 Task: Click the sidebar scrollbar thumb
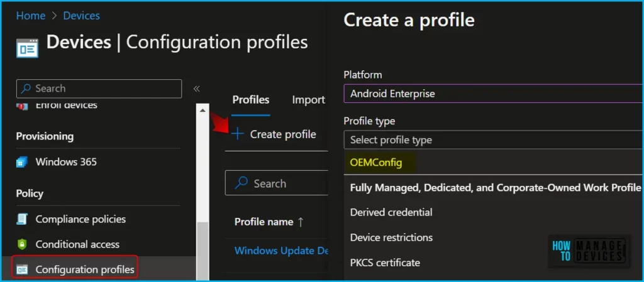coord(203,250)
